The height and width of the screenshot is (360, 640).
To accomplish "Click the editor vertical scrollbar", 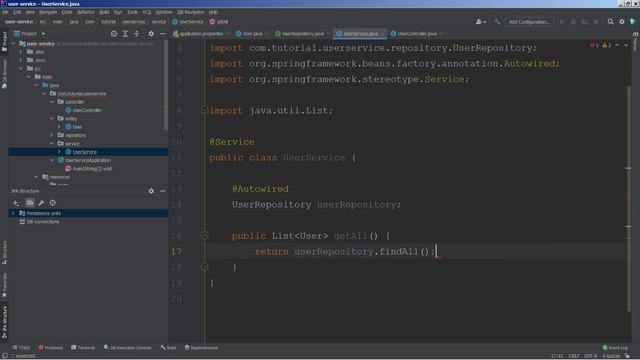I will [629, 199].
